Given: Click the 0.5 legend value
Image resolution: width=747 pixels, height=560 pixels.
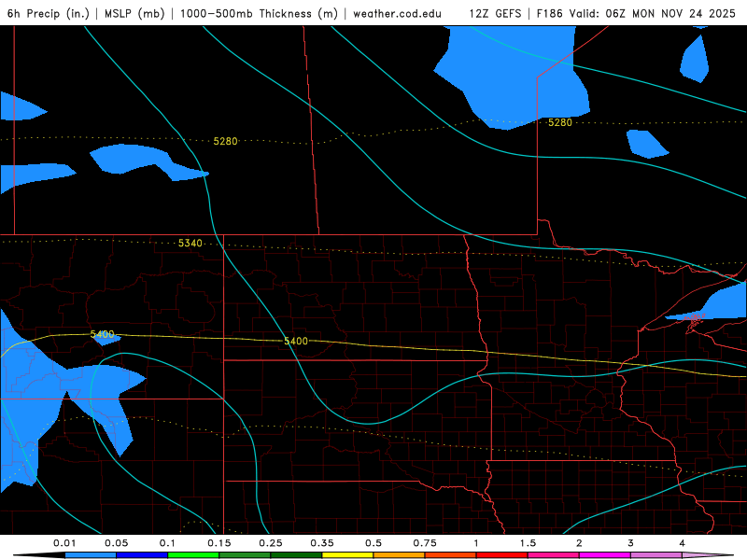Looking at the screenshot, I should point(373,543).
